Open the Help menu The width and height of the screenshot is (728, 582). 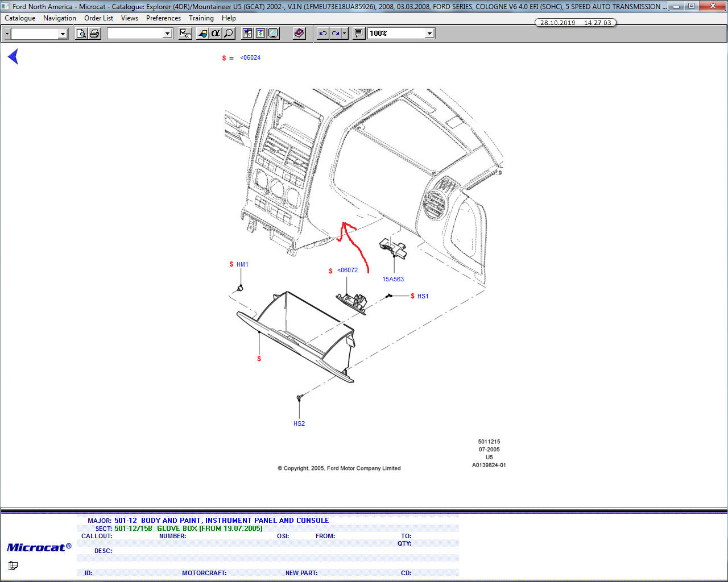(x=229, y=18)
